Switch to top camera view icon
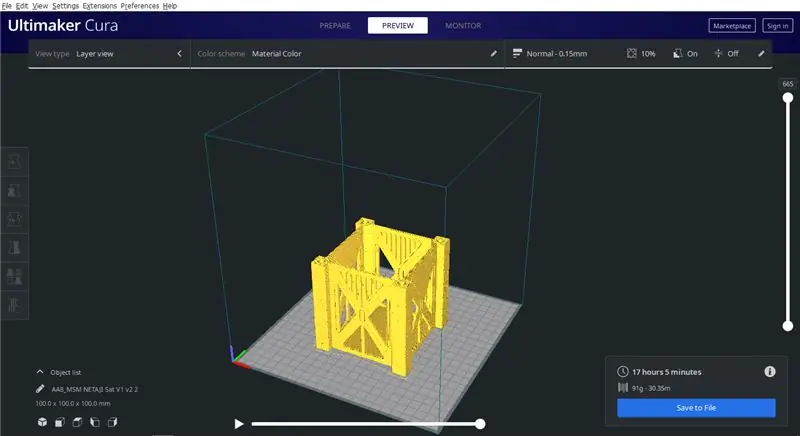800x436 pixels. coord(77,422)
